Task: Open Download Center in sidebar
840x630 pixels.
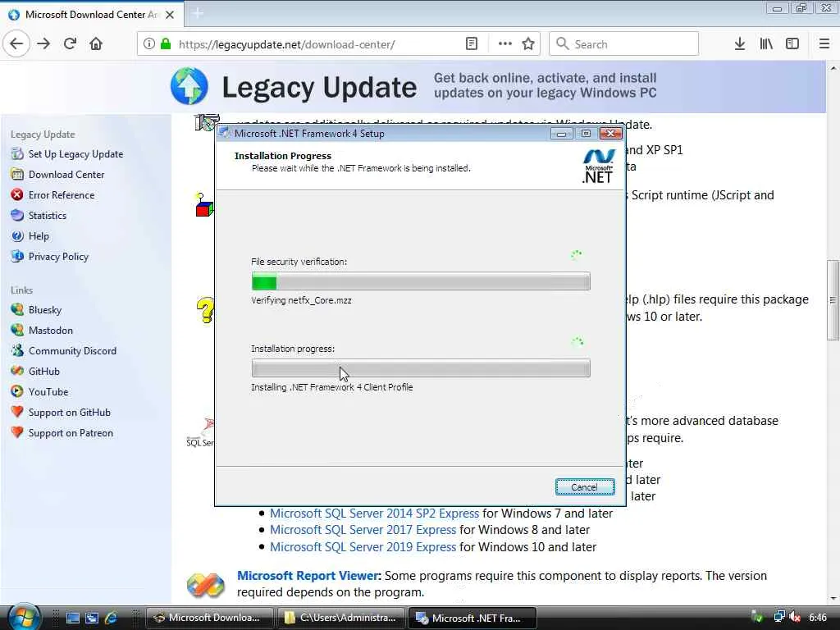Action: point(66,175)
